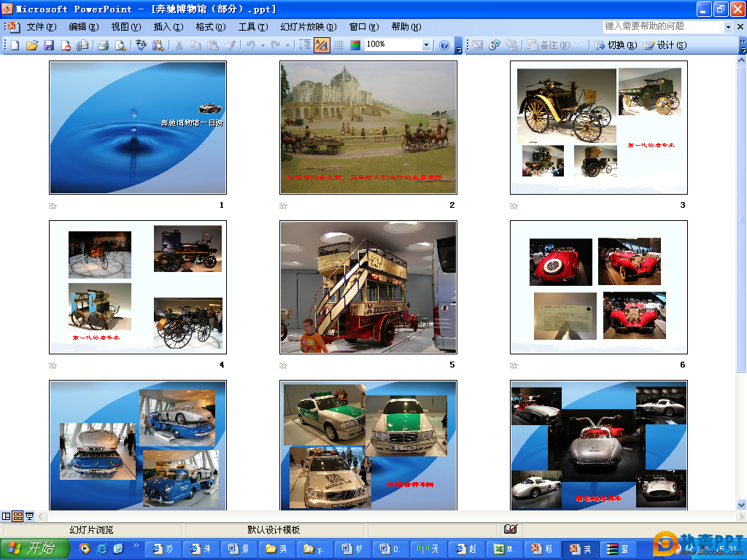
Task: Click the Hide Slide icon
Action: tap(477, 45)
